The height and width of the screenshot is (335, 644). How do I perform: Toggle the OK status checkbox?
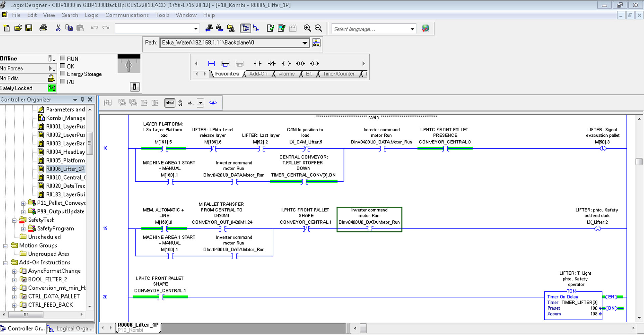coord(62,66)
